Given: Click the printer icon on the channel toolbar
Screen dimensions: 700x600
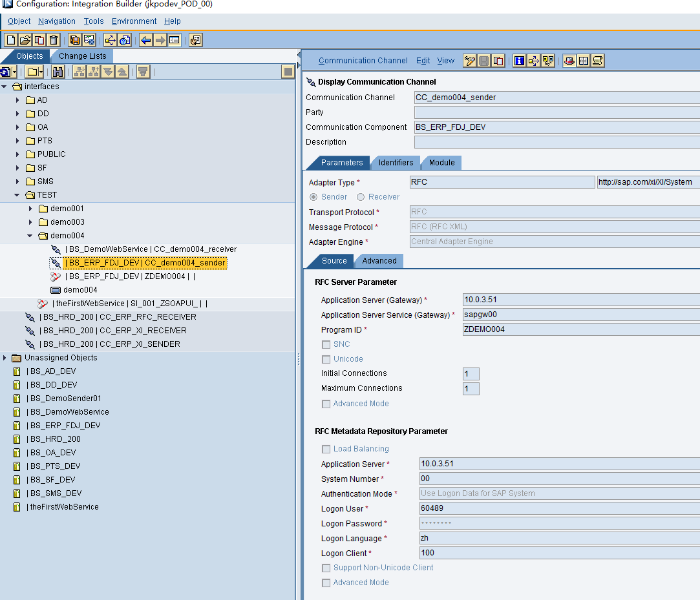Looking at the screenshot, I should (x=568, y=60).
